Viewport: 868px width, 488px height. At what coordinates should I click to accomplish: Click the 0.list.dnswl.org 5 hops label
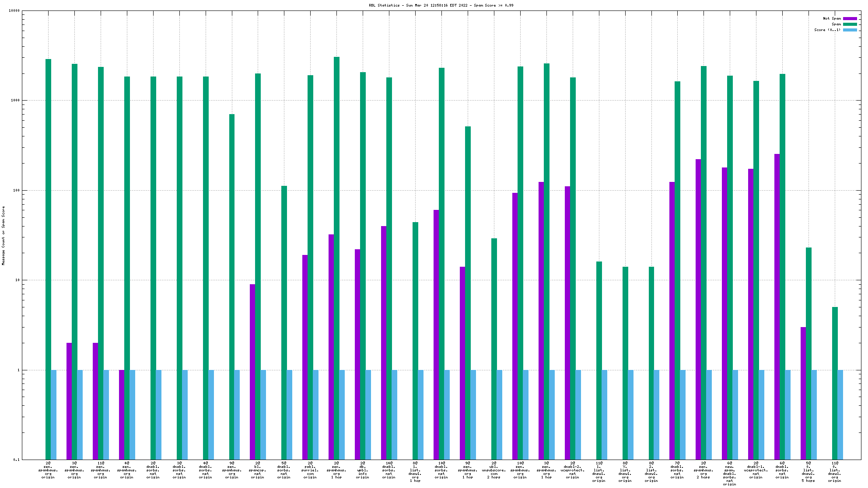(x=808, y=472)
